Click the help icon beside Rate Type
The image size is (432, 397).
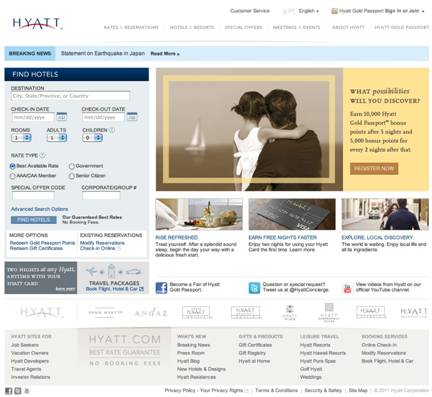[42, 155]
